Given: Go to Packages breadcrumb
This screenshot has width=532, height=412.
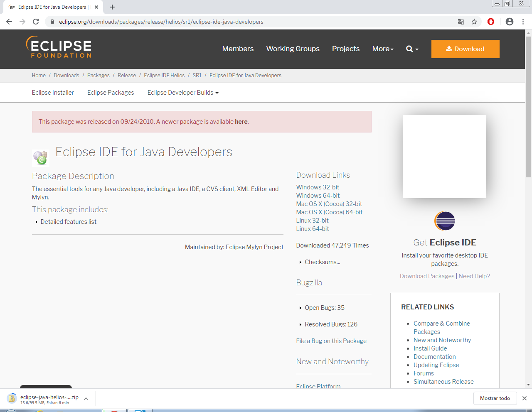Looking at the screenshot, I should click(99, 76).
